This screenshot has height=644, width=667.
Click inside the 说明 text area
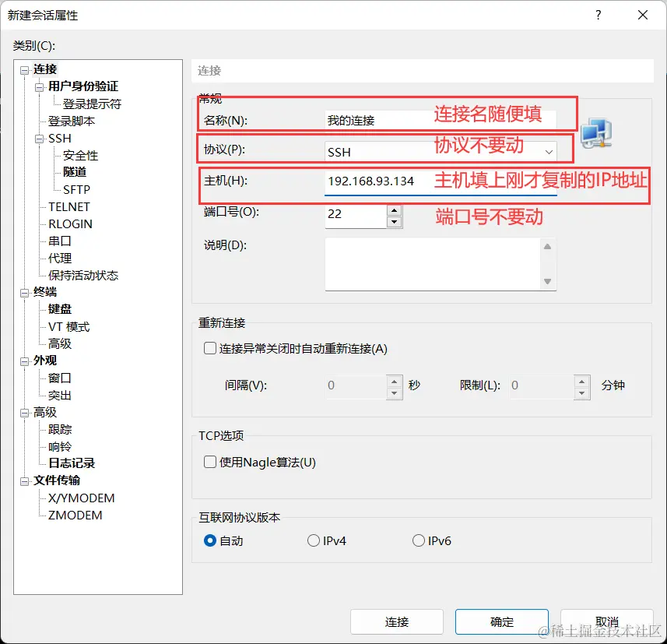[x=433, y=264]
